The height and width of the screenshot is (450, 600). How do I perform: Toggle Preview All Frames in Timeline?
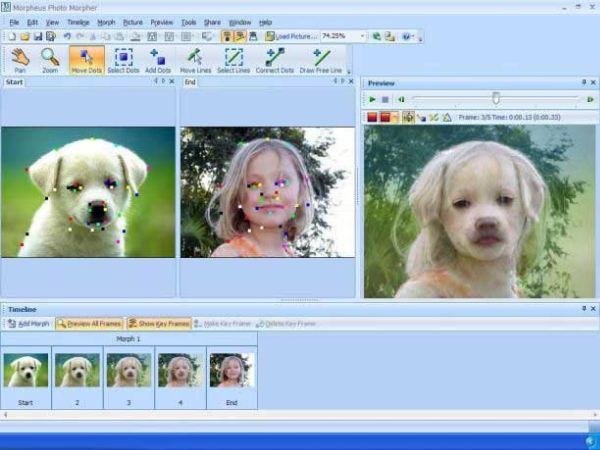89,324
